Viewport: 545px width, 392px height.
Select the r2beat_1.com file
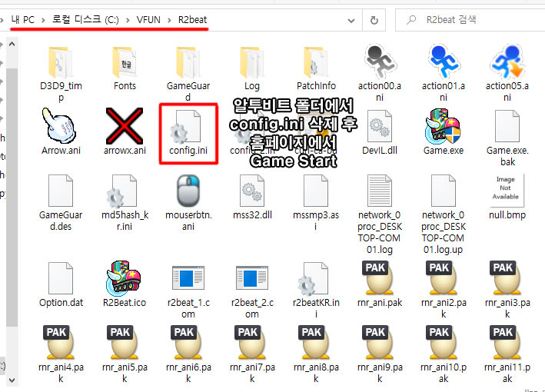tap(188, 291)
